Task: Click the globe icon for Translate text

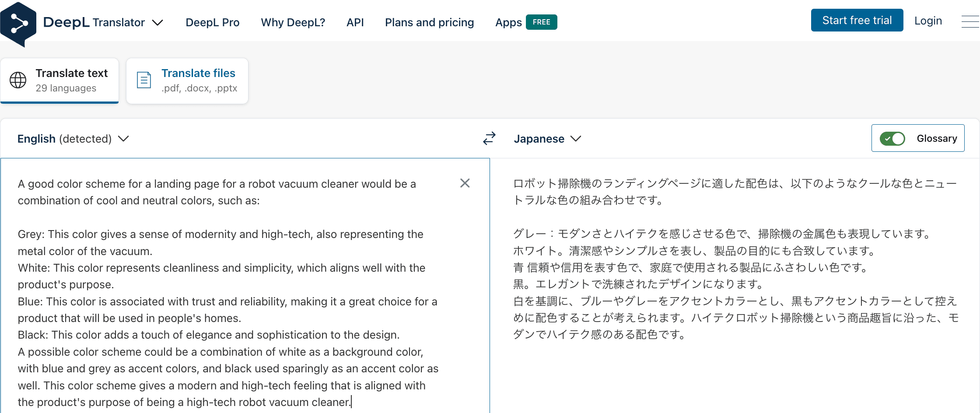Action: tap(18, 80)
